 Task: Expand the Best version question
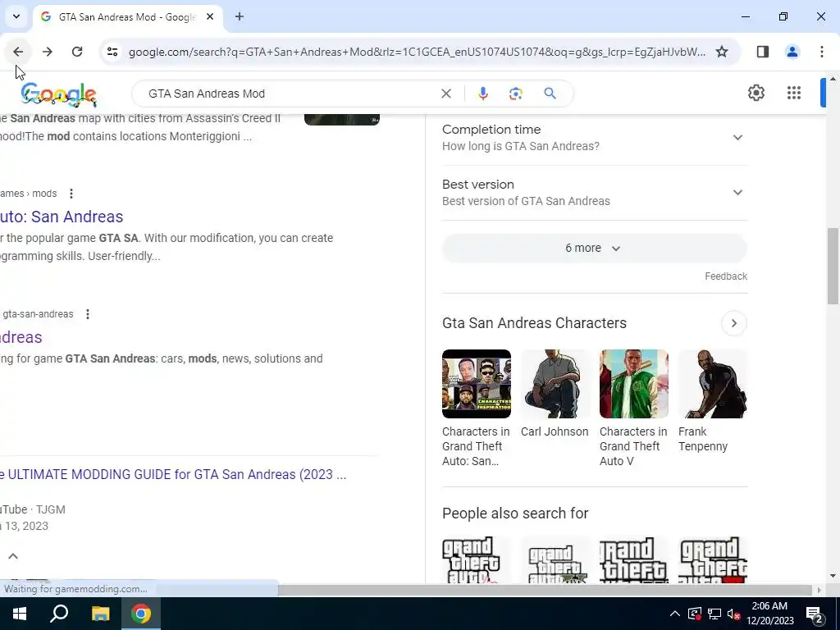[595, 192]
